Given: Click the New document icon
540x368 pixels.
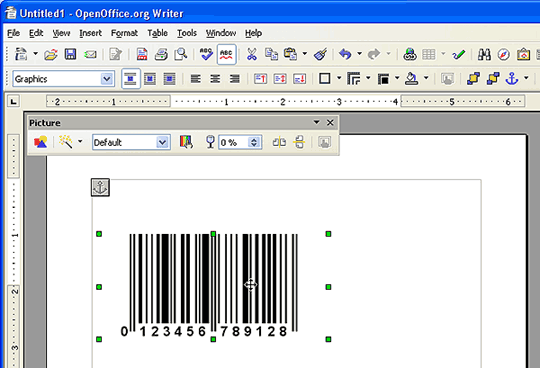Looking at the screenshot, I should point(21,54).
